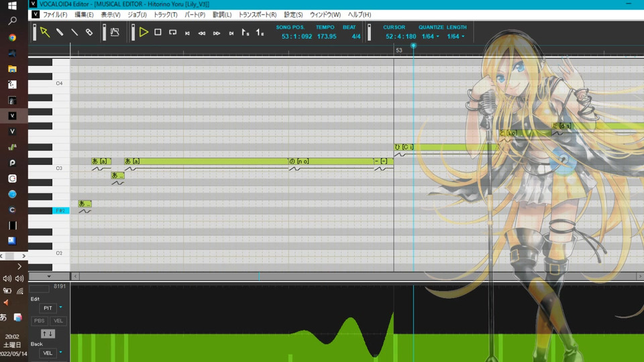Jump to song start
Image resolution: width=644 pixels, height=362 pixels.
click(x=187, y=34)
